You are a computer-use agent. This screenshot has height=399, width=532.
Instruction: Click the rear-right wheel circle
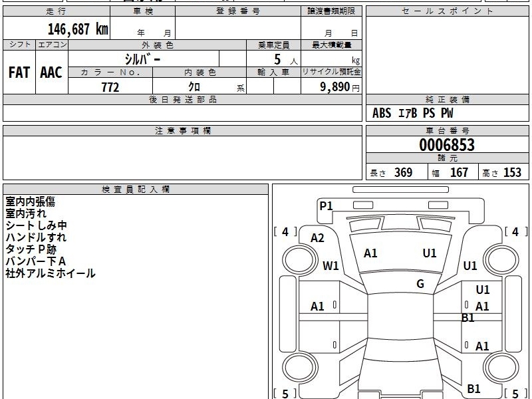[501, 367]
